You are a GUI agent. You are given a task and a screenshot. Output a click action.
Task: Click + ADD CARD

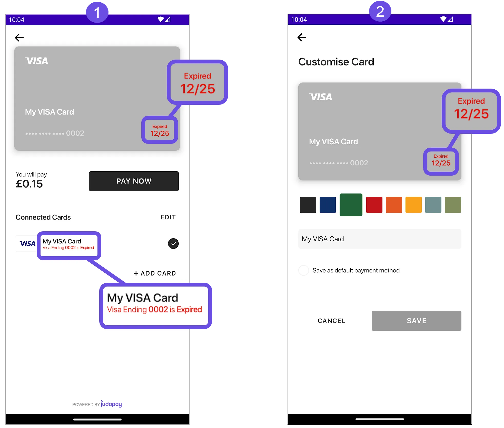coord(155,273)
